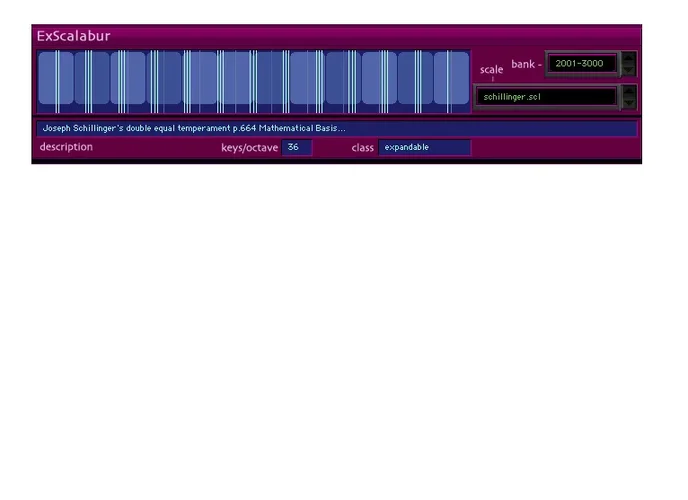This screenshot has width=688, height=500.
Task: Click the 'bank -' label
Action: tap(526, 64)
